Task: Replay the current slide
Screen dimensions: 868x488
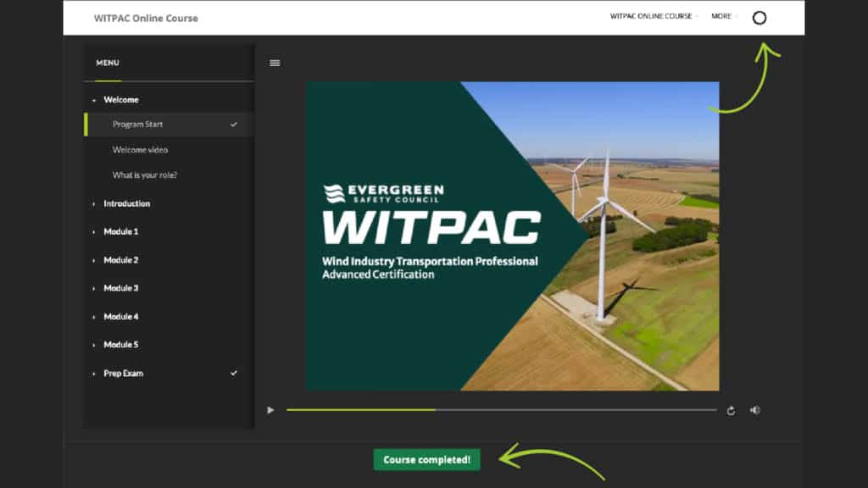Action: coord(731,411)
